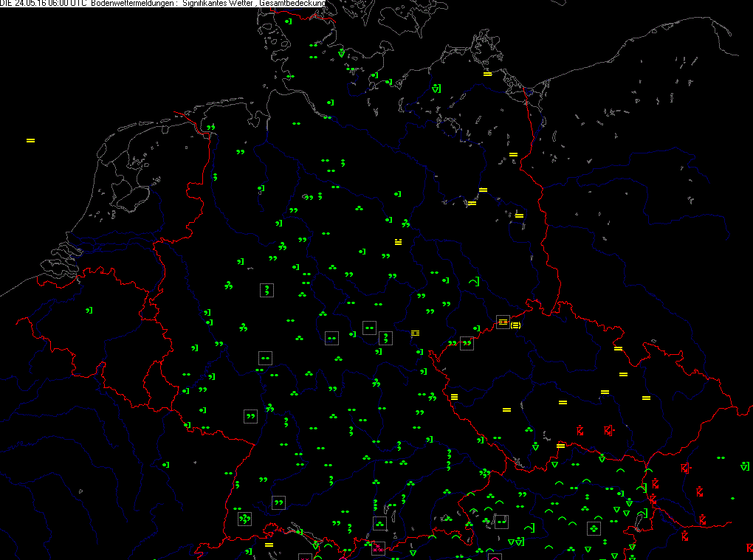
Task: Select the yellow fog symbol at the bottom map edge
Action: pos(269,545)
